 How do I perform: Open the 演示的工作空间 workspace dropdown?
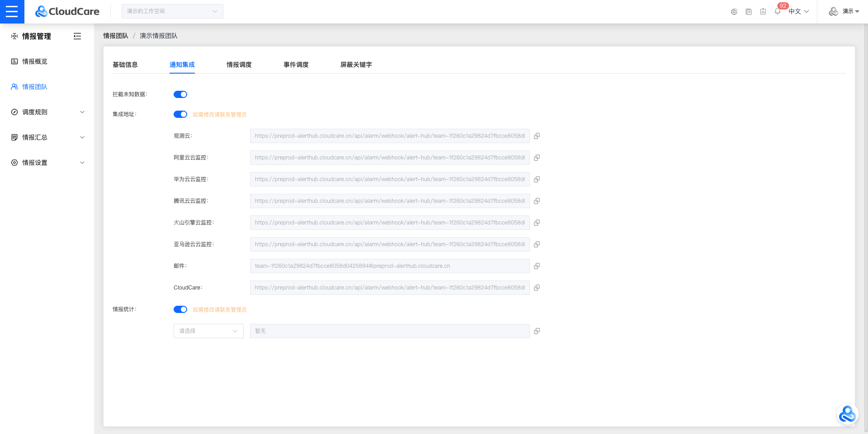pyautogui.click(x=172, y=11)
